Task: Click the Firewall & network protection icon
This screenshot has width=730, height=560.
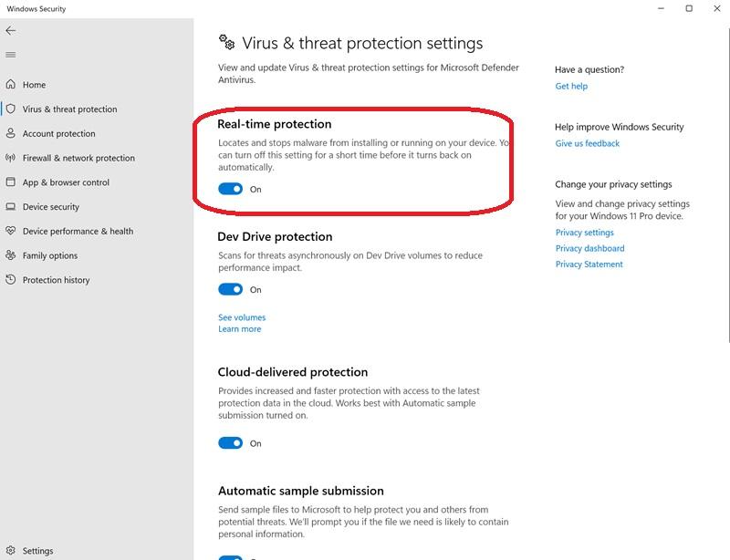Action: (x=11, y=158)
